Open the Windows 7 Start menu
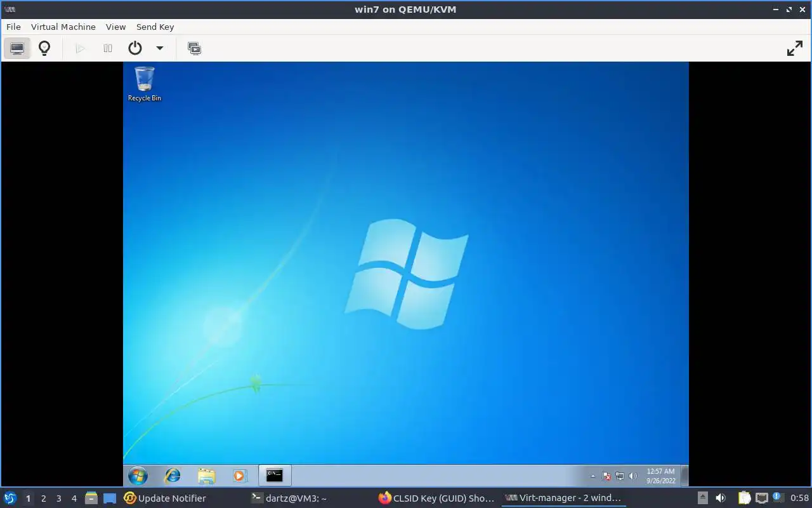Screen dimensions: 812x508 point(138,475)
